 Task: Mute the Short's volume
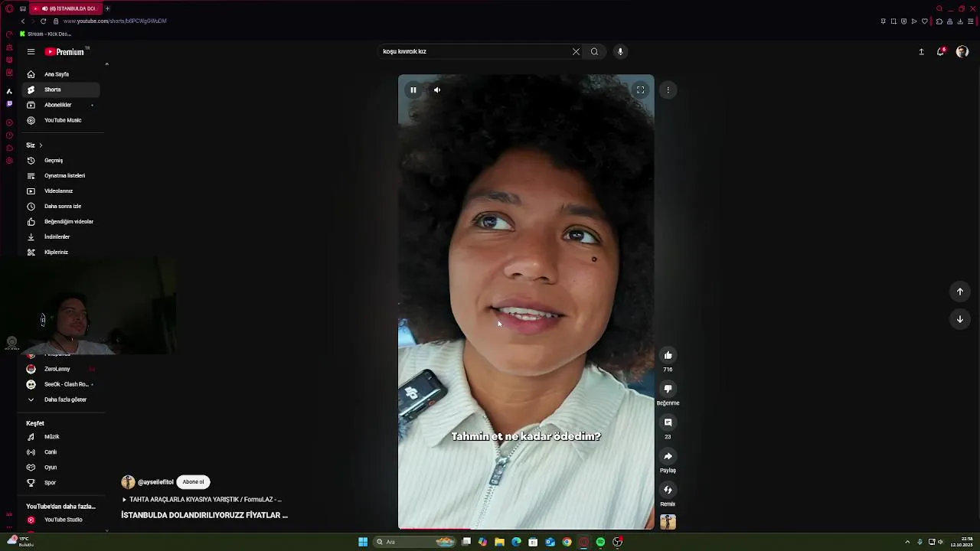pos(437,90)
